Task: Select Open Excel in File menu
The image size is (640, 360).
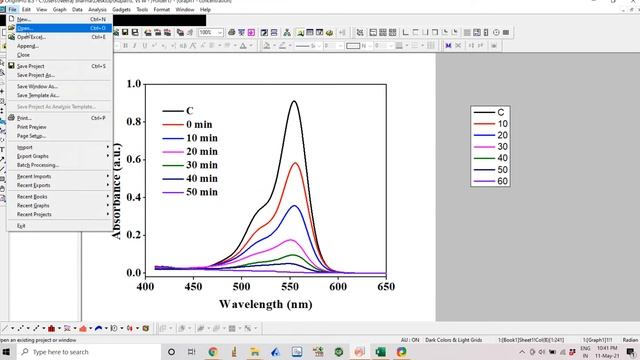Action: coord(60,37)
